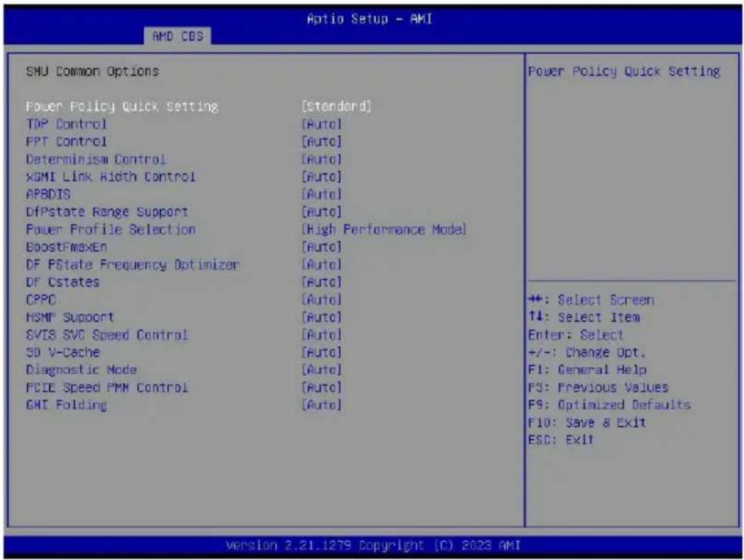Open DF PState Frequency Optimizer Auto value

(321, 264)
